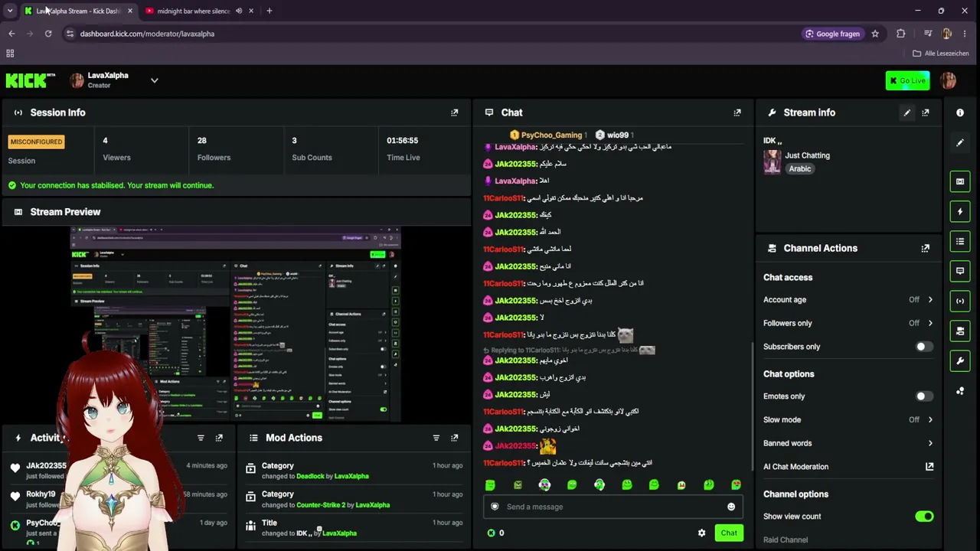Click the wrench icon in right sidebar
The width and height of the screenshot is (980, 551).
tap(960, 360)
